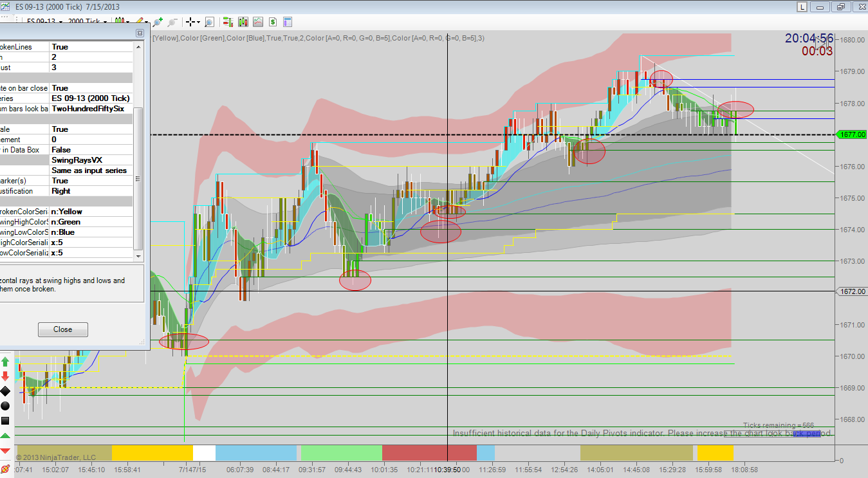Click the SwingRaysVX label value
The image size is (868, 478).
tap(91, 160)
